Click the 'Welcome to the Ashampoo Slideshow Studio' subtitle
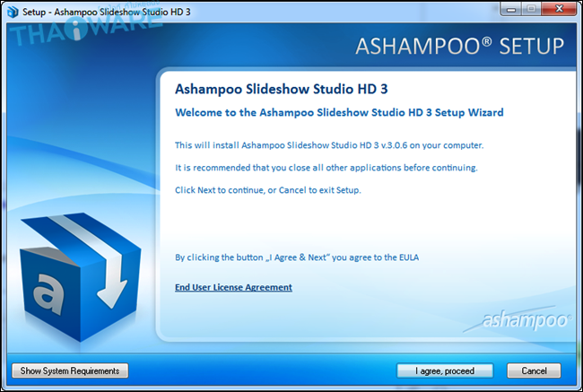Image resolution: width=583 pixels, height=392 pixels. [x=339, y=112]
